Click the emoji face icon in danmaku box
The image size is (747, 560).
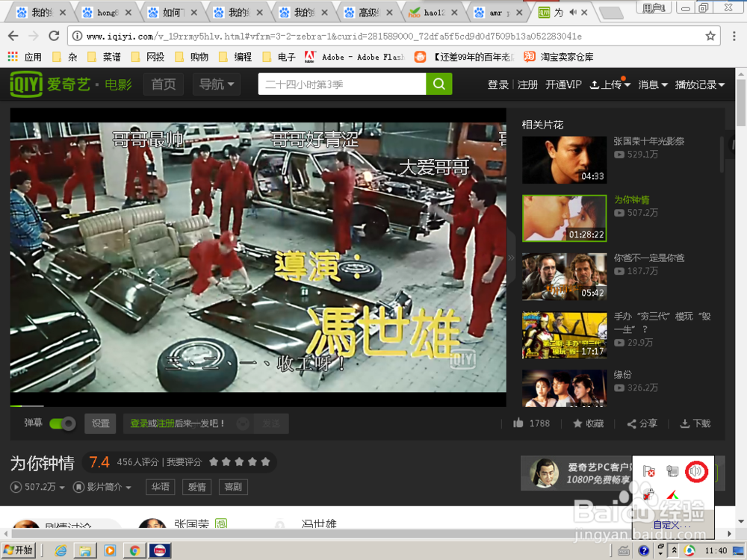coord(243,423)
